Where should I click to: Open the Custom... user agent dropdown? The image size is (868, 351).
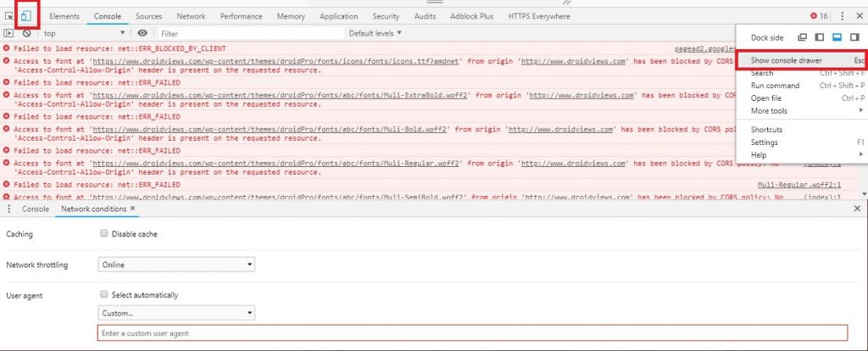click(x=176, y=313)
